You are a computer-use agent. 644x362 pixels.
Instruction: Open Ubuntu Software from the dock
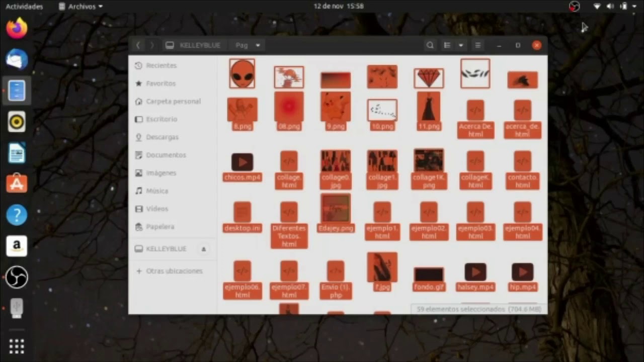point(17,184)
